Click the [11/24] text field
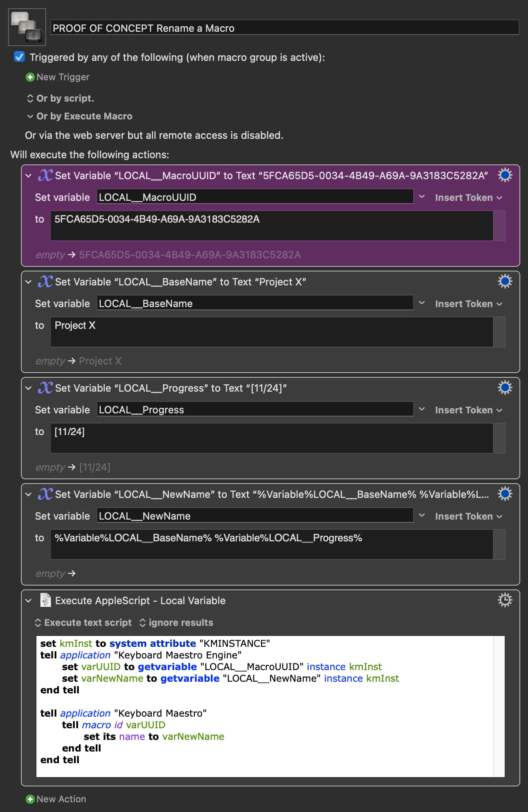The height and width of the screenshot is (812, 528). [x=272, y=438]
